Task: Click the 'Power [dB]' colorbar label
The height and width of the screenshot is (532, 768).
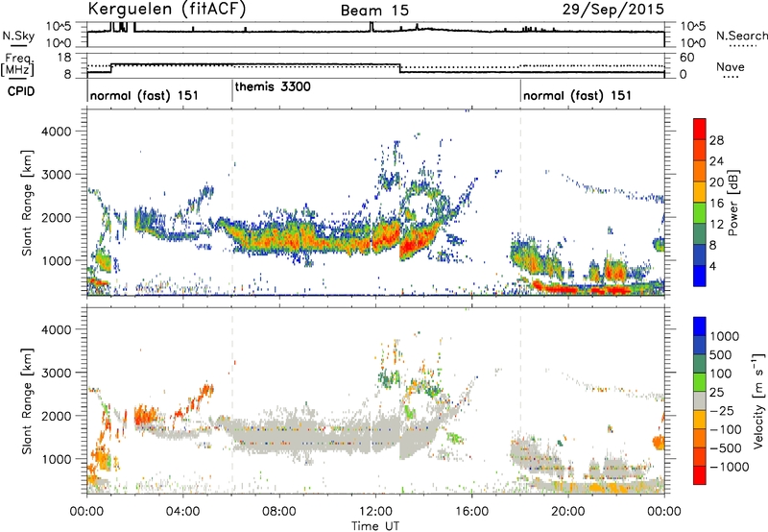Action: point(733,203)
